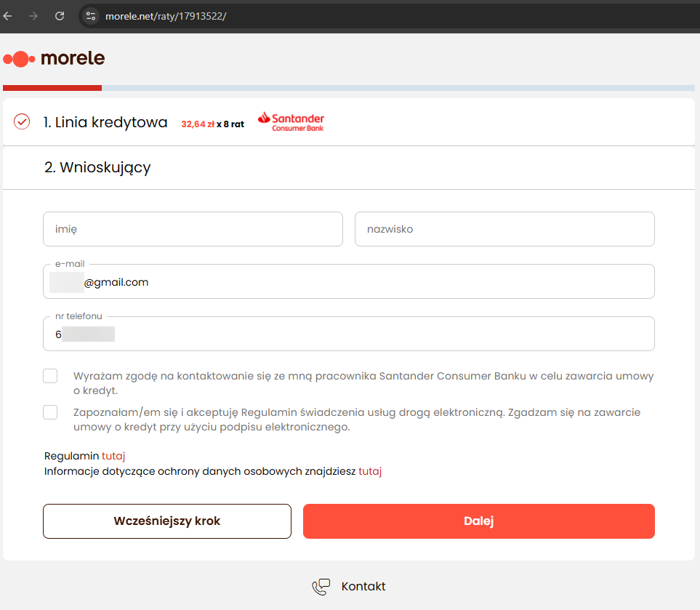Click the Kontakt phone chat icon
700x610 pixels.
321,587
